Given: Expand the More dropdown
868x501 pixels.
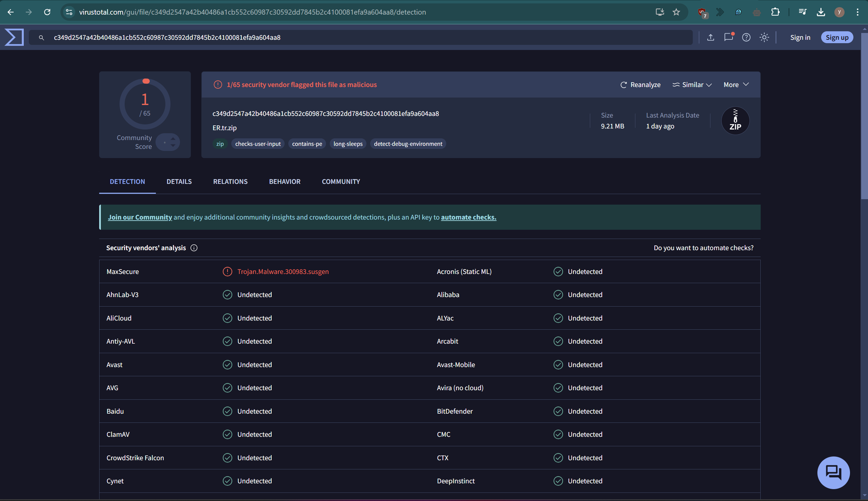Looking at the screenshot, I should coord(736,85).
